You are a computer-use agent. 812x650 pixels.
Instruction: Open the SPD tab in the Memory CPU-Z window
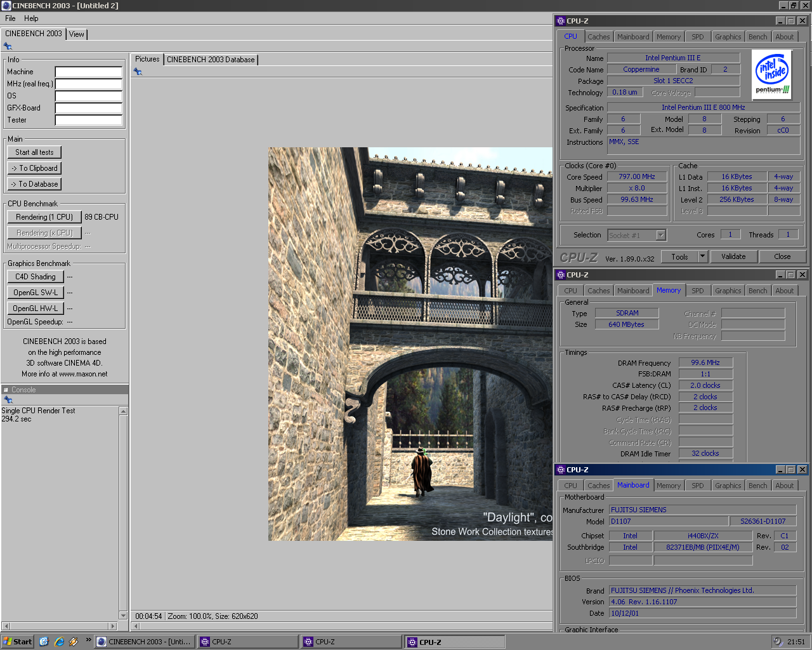coord(698,291)
